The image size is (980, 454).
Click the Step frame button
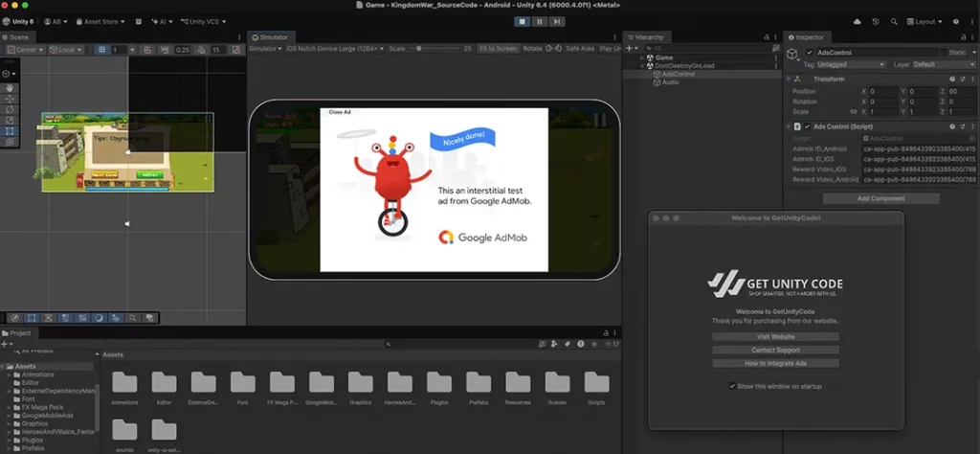pyautogui.click(x=556, y=22)
